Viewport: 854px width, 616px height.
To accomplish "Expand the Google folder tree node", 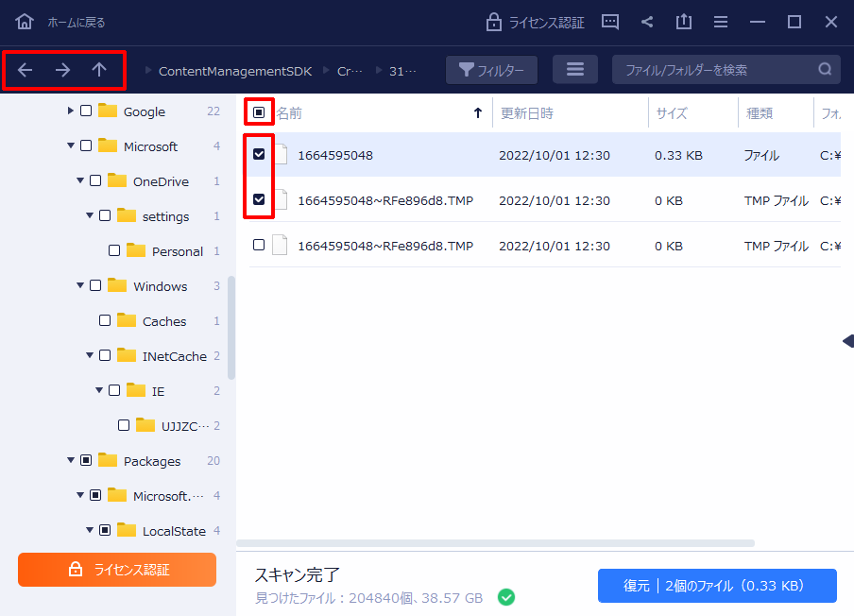I will coord(71,111).
